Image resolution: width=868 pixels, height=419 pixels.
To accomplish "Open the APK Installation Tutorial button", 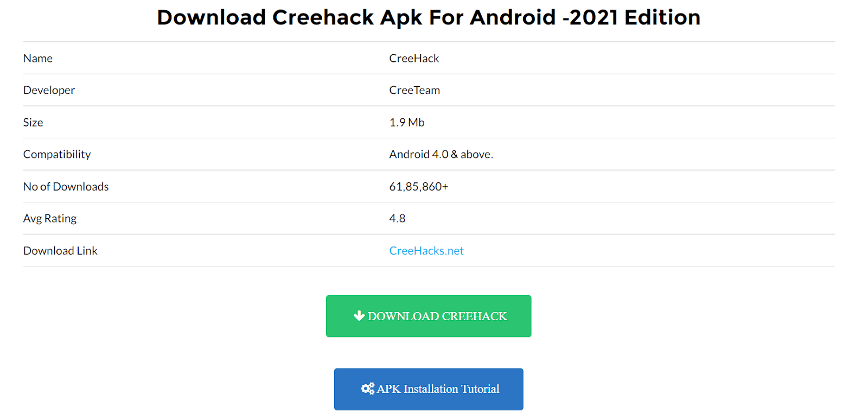I will click(x=429, y=389).
